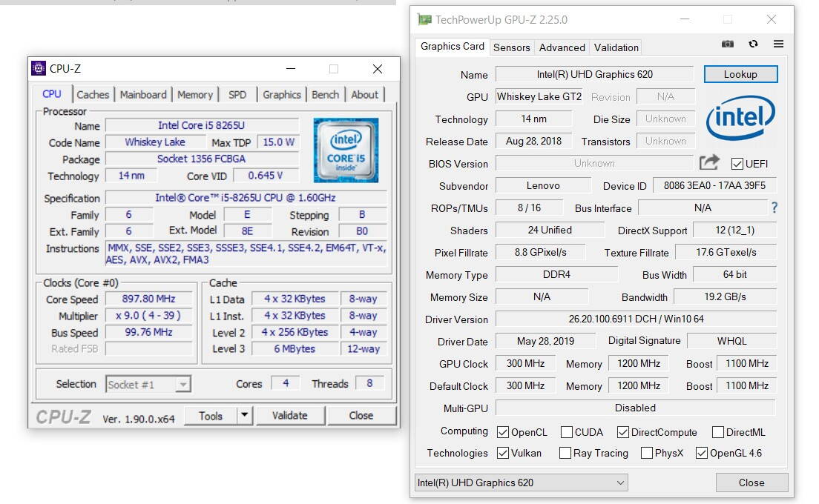Click the Release Date value Aug 28, 2018
This screenshot has width=819, height=504.
tap(533, 141)
